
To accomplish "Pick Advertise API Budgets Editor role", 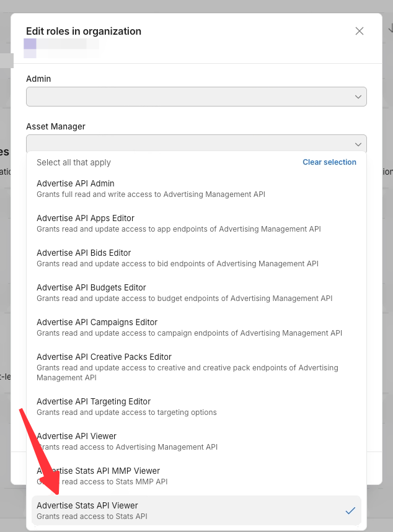I will [196, 292].
